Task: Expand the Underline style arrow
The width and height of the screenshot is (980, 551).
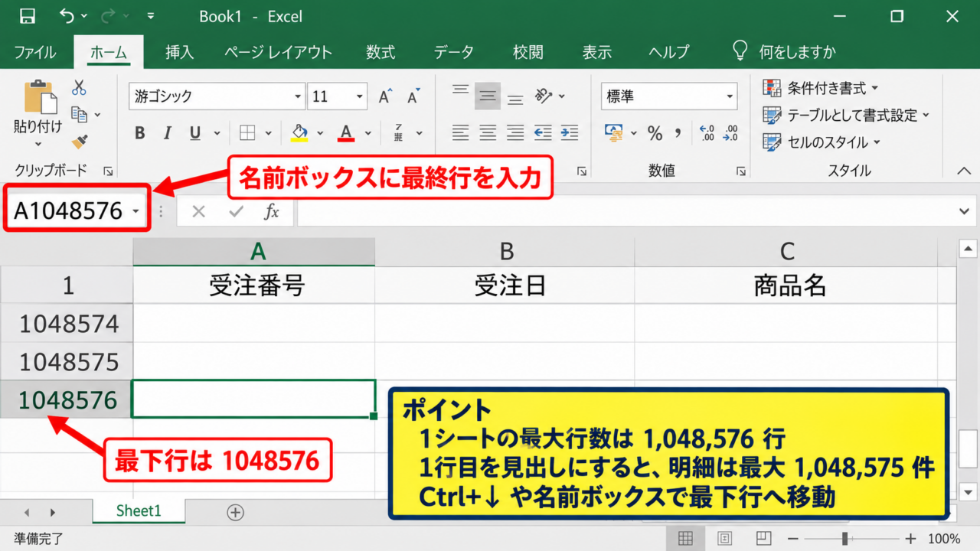Action: [x=217, y=134]
